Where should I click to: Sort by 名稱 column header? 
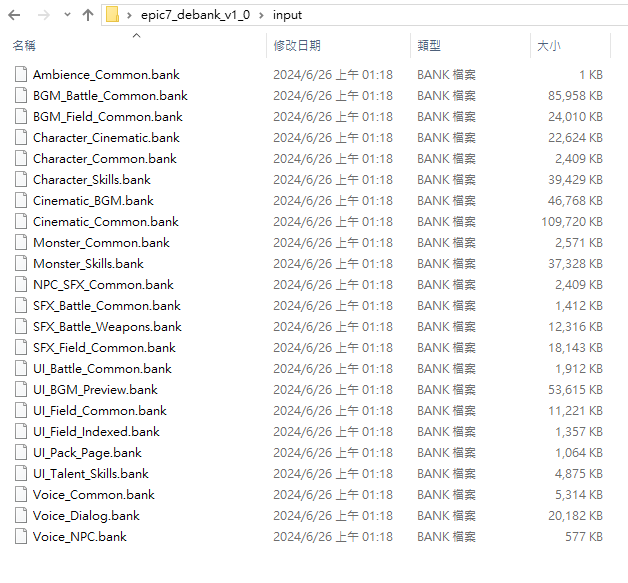(24, 46)
